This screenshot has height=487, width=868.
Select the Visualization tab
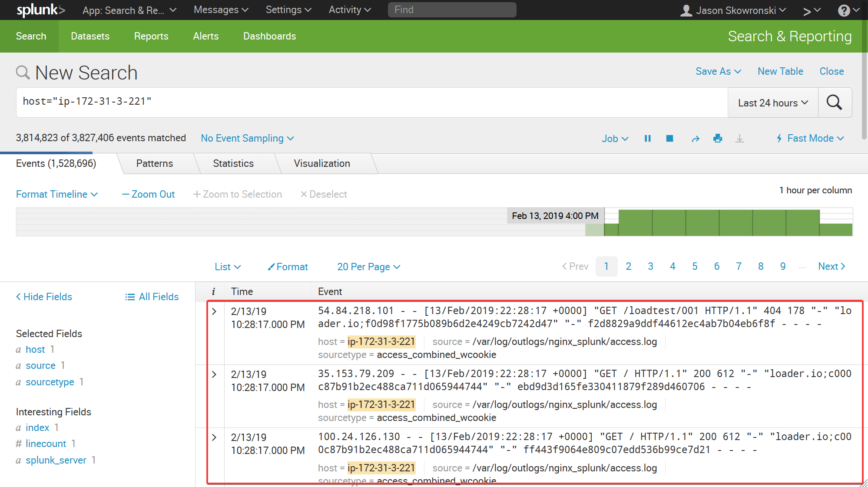point(322,163)
